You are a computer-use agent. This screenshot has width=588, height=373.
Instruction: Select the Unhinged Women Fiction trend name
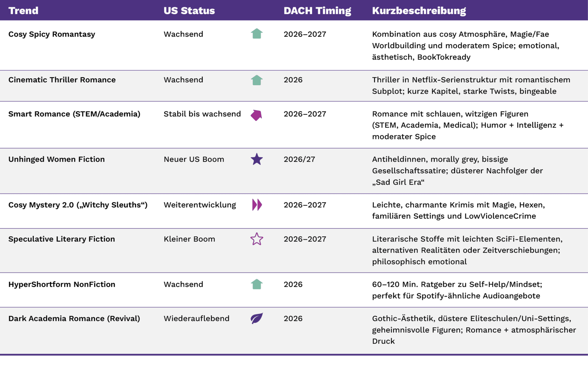pos(57,159)
